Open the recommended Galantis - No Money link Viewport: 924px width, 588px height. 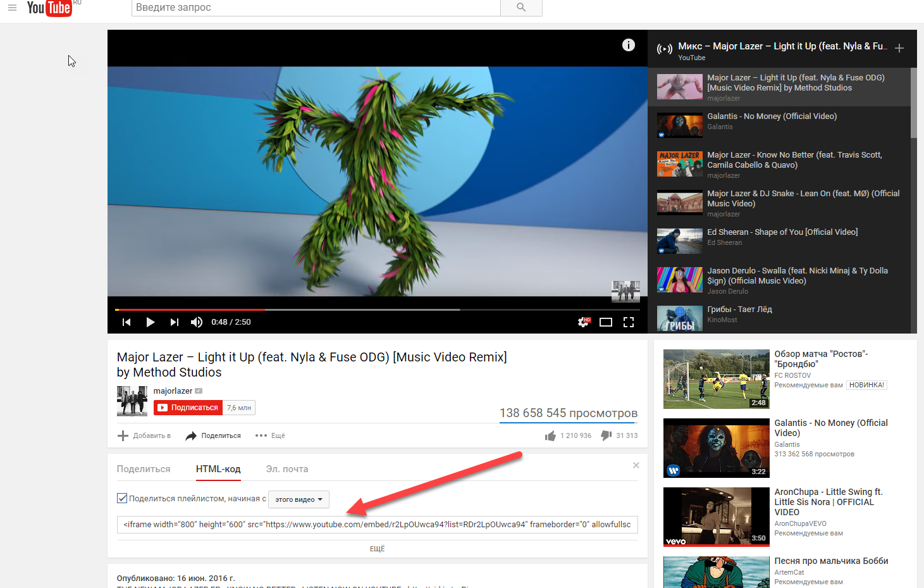click(x=831, y=428)
